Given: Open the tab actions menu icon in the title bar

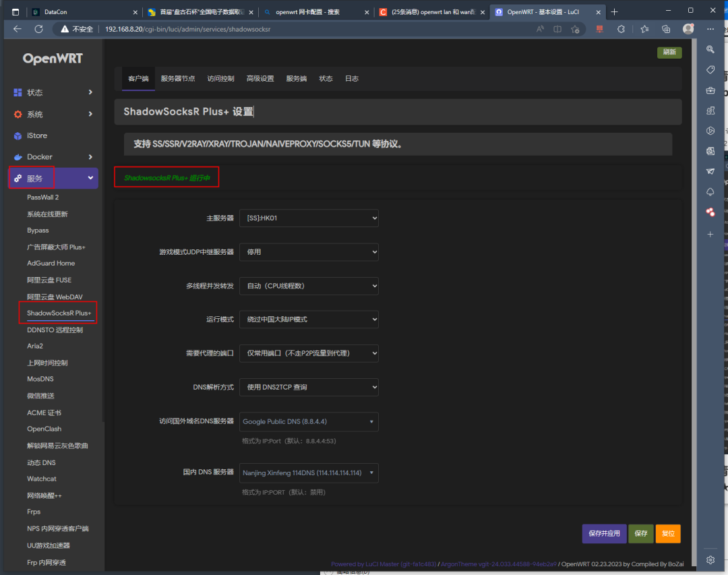Looking at the screenshot, I should tap(16, 12).
